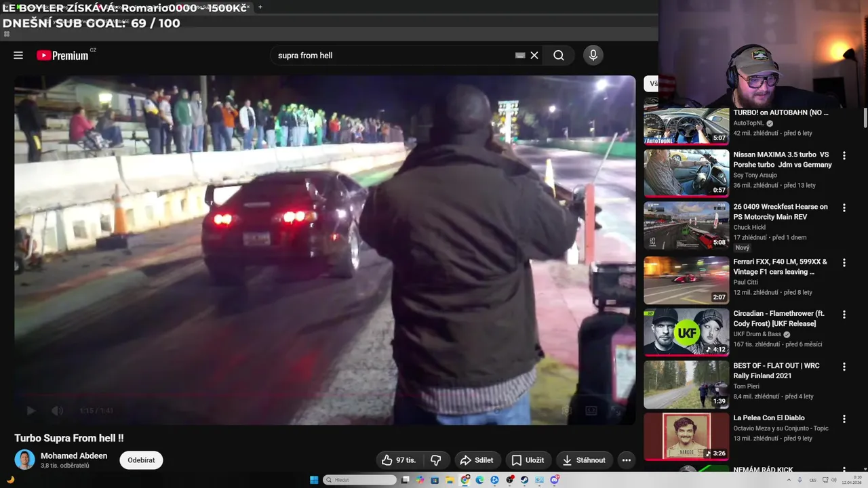Screen dimensions: 868x488
Task: Open options for Nissan MAXIMA 3.5 turbo video
Action: (x=844, y=156)
